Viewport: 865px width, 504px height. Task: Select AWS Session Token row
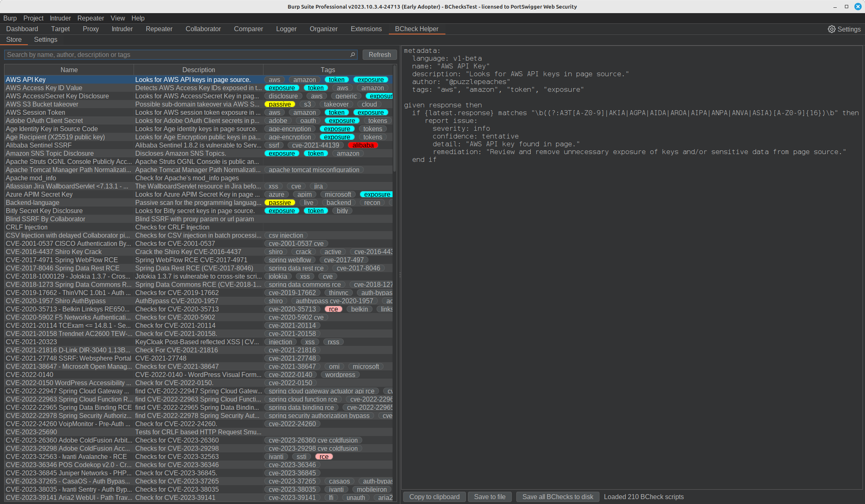click(198, 112)
